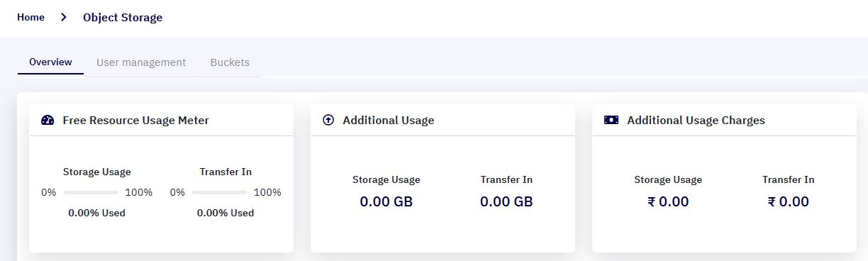This screenshot has height=261, width=868.
Task: Select the Additional Usage Charges heading
Action: click(696, 120)
